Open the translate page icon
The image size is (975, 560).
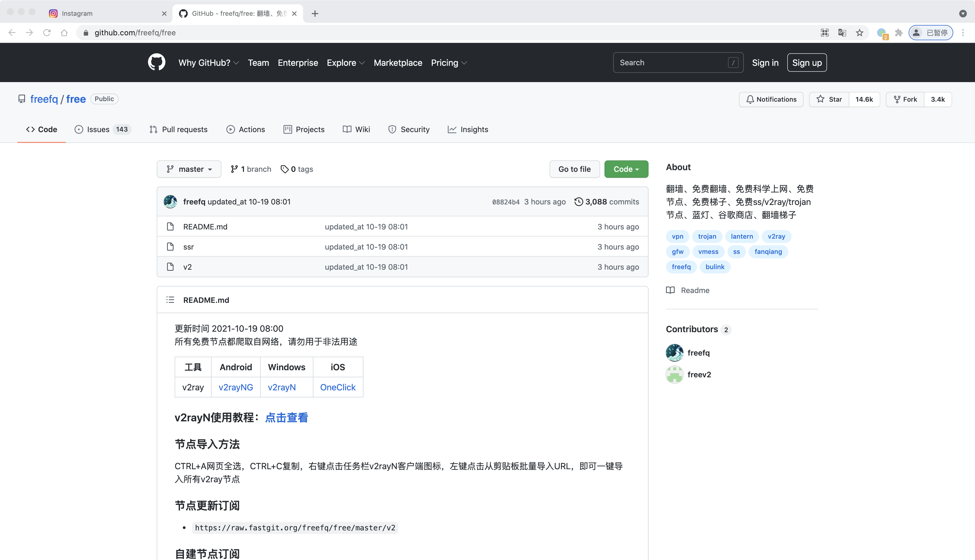tap(842, 33)
